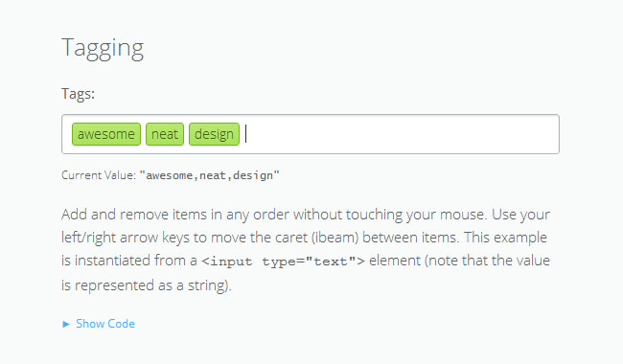The width and height of the screenshot is (623, 364).
Task: Place caret before the awesome tag
Action: pyautogui.click(x=68, y=134)
